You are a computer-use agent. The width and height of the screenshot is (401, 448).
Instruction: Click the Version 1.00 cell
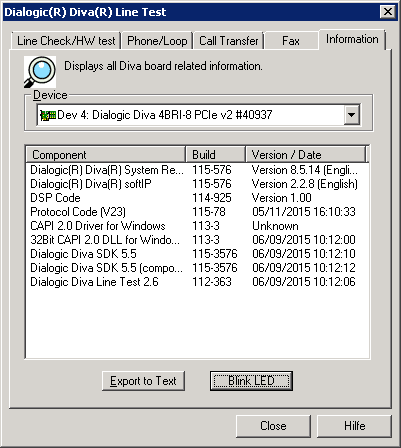(282, 198)
